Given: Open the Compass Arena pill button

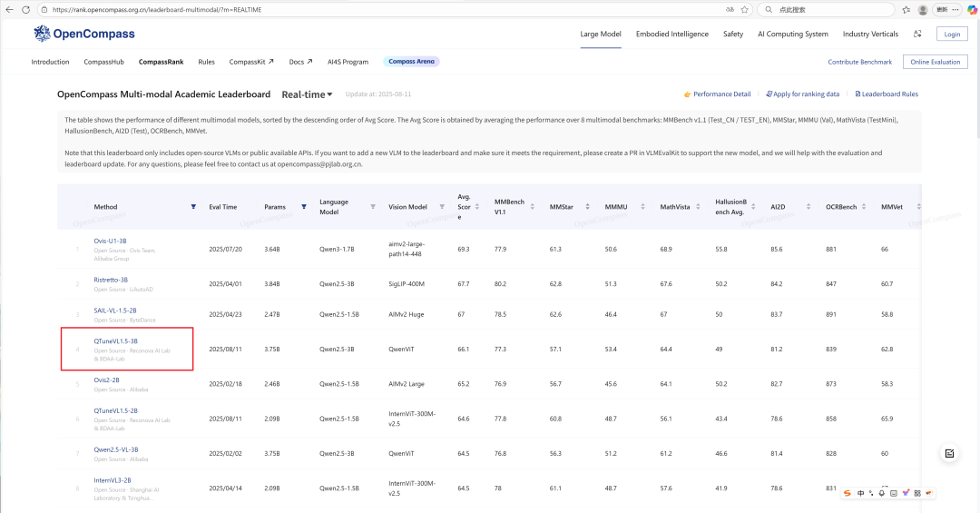Looking at the screenshot, I should click(411, 62).
